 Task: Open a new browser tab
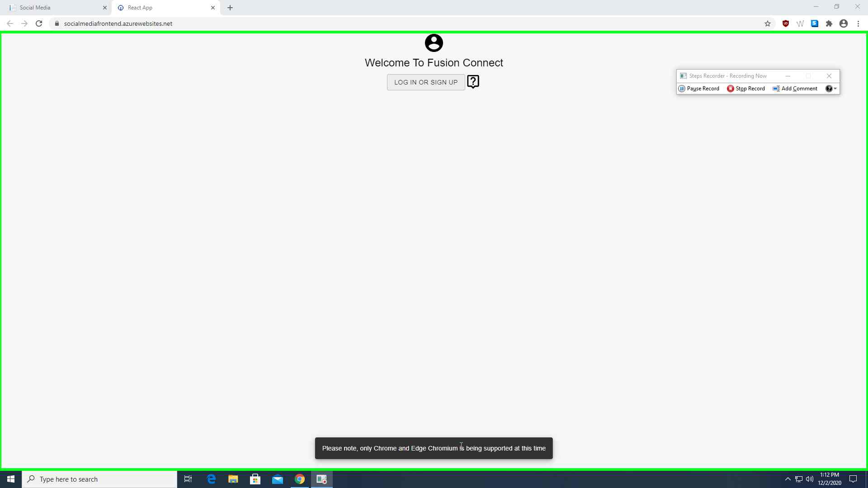click(230, 8)
